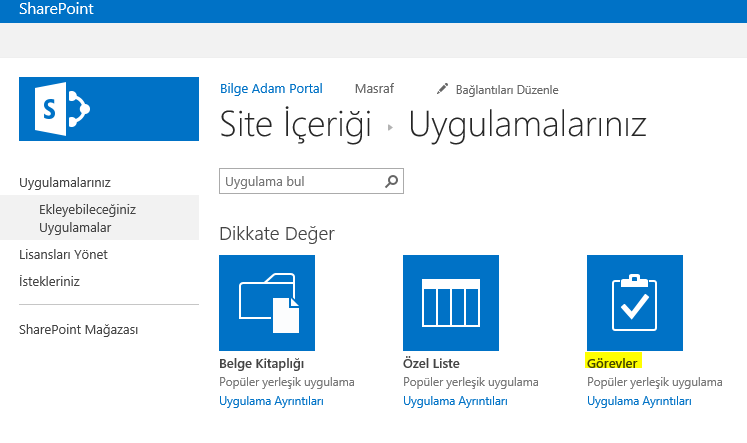The height and width of the screenshot is (443, 747).
Task: Open the Görevler app tile
Action: click(635, 303)
